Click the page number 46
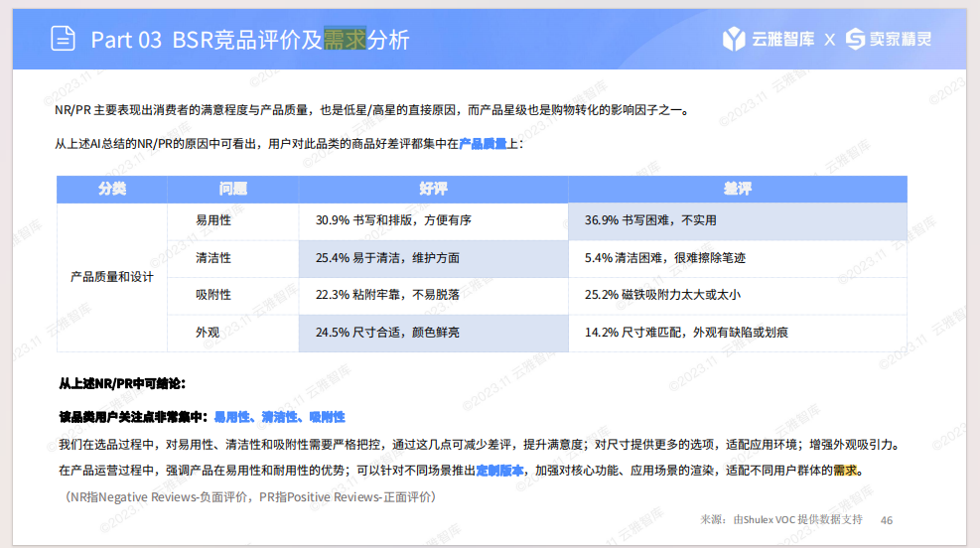Screen dimensions: 980x548 887,520
